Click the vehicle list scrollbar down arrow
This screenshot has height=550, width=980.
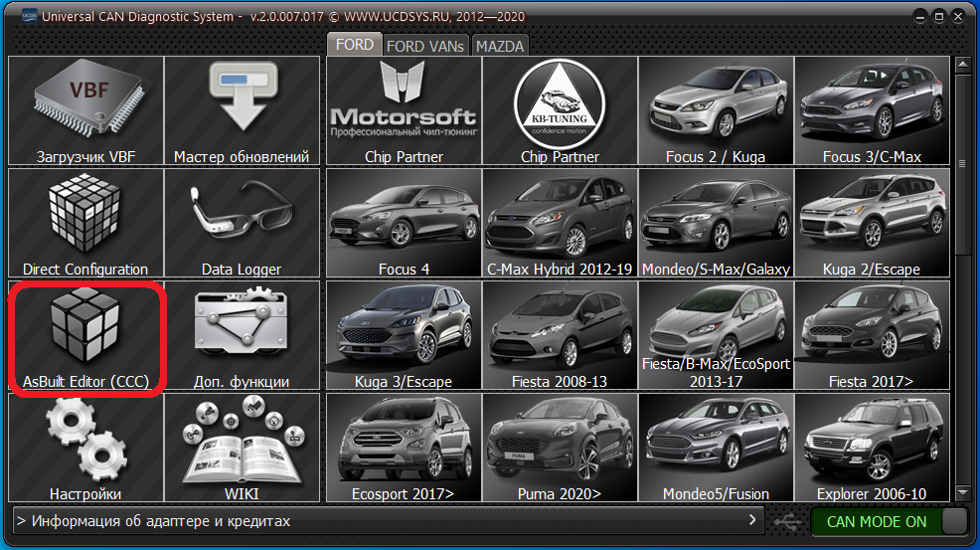point(962,492)
